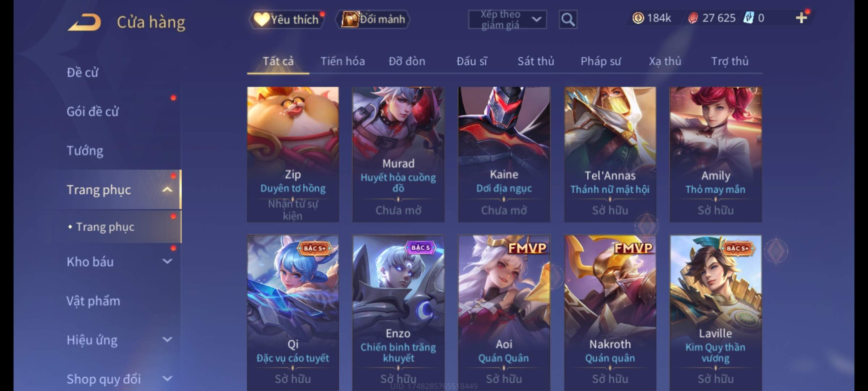Switch to the Pháp sư tab
Screen dimensions: 868x391
tap(600, 61)
